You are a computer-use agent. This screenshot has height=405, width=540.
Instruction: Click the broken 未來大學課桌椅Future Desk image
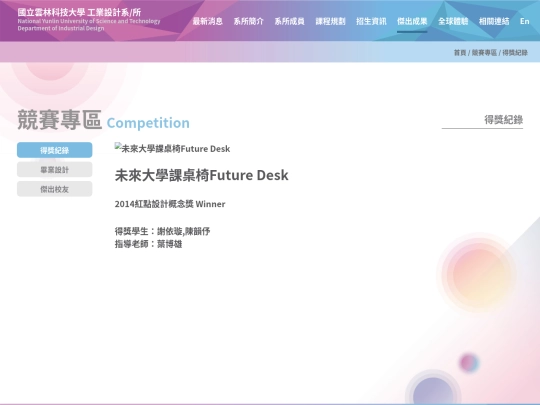172,148
